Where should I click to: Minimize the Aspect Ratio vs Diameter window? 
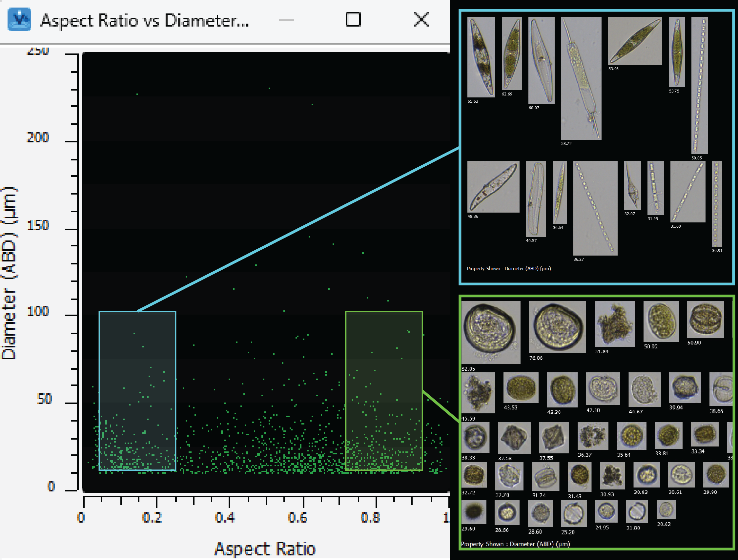(286, 20)
